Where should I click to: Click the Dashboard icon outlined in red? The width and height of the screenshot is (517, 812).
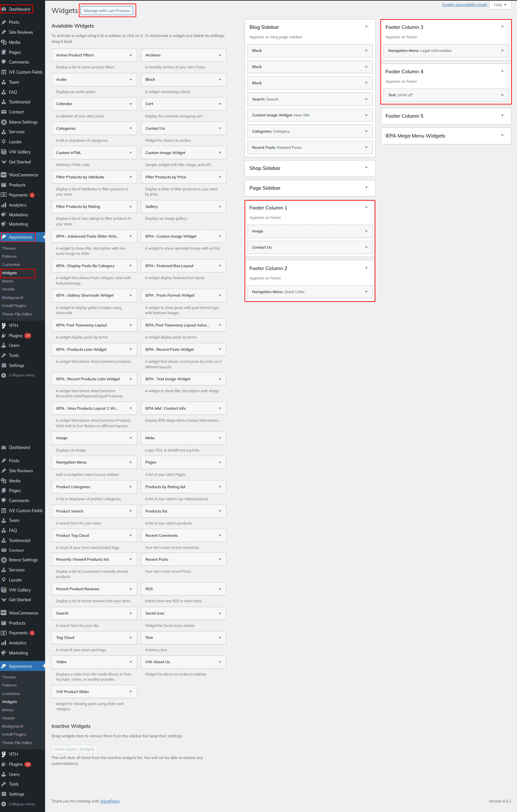tap(4, 9)
